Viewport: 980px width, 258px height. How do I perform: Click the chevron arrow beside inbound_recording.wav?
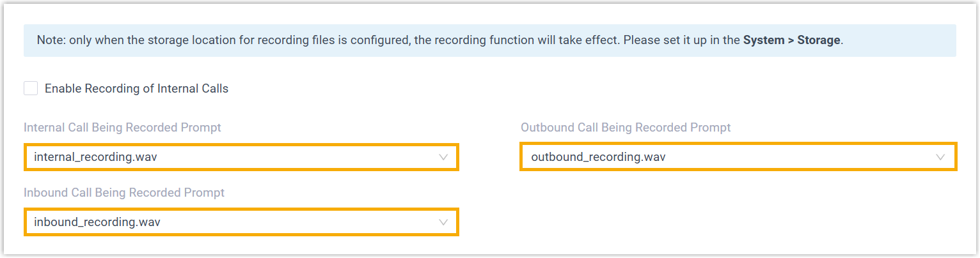443,222
